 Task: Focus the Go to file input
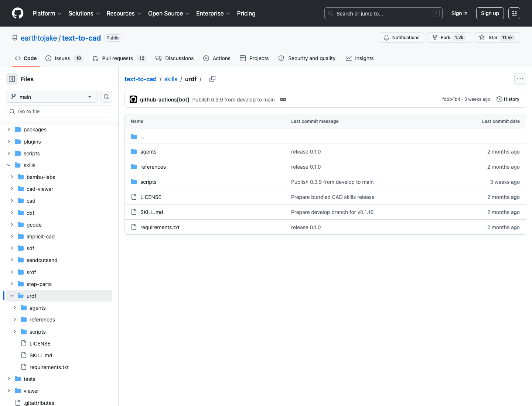point(59,111)
